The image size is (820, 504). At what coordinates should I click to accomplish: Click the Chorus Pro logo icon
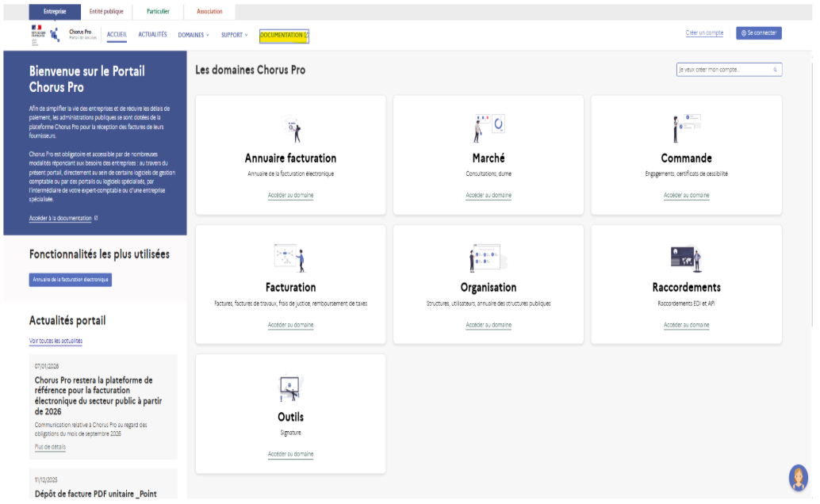(55, 35)
